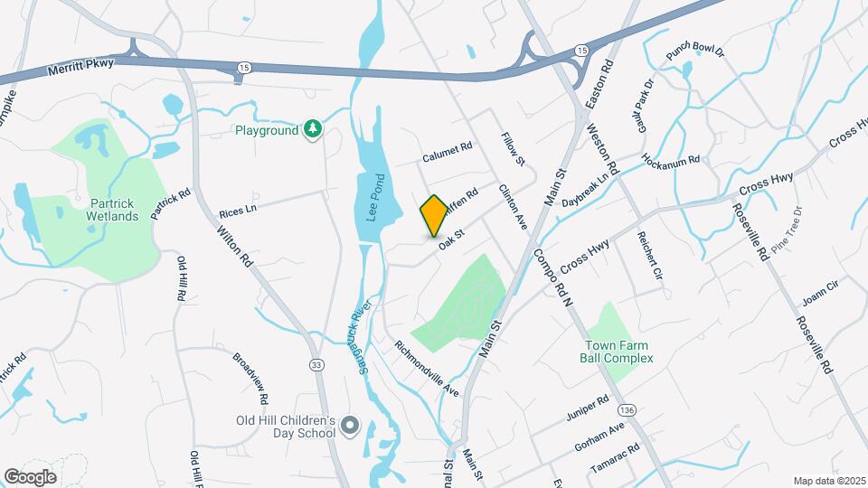Click the Route 15 shield near Easton Rd

[x=581, y=51]
